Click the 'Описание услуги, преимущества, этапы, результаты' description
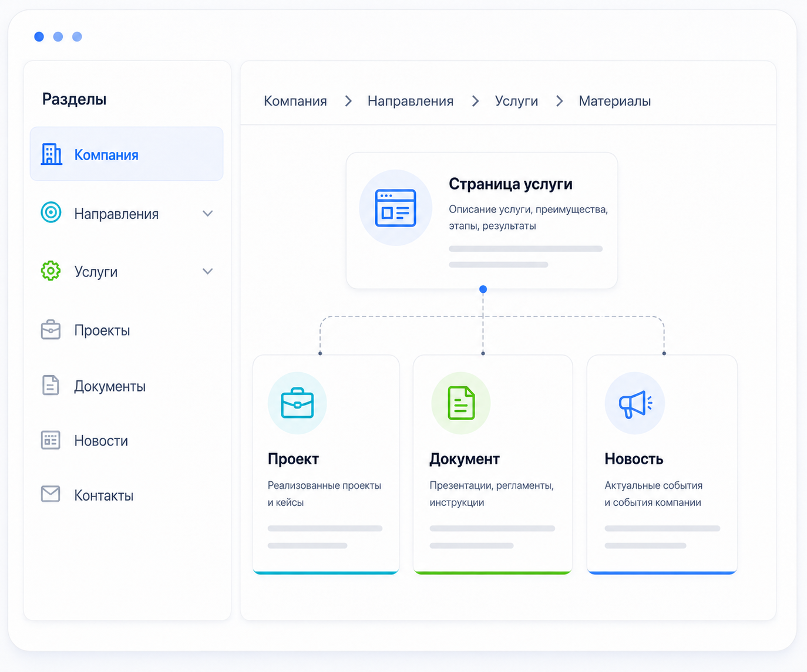This screenshot has width=807, height=672. pyautogui.click(x=528, y=218)
